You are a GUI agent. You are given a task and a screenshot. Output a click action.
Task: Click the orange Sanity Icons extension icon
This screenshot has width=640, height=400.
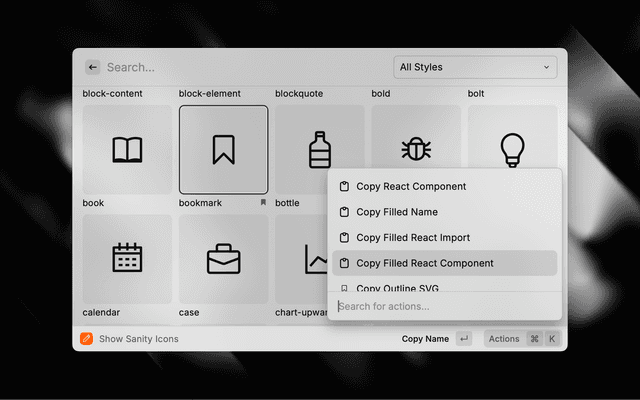[x=87, y=338]
